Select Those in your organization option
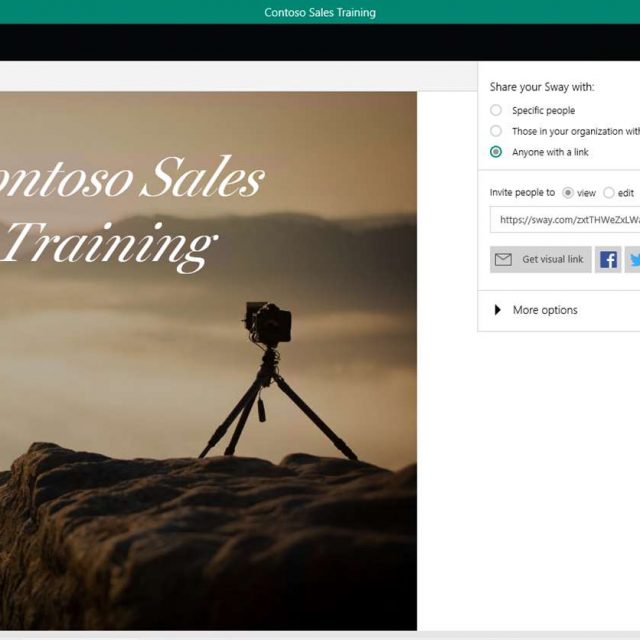This screenshot has height=640, width=640. pyautogui.click(x=496, y=131)
